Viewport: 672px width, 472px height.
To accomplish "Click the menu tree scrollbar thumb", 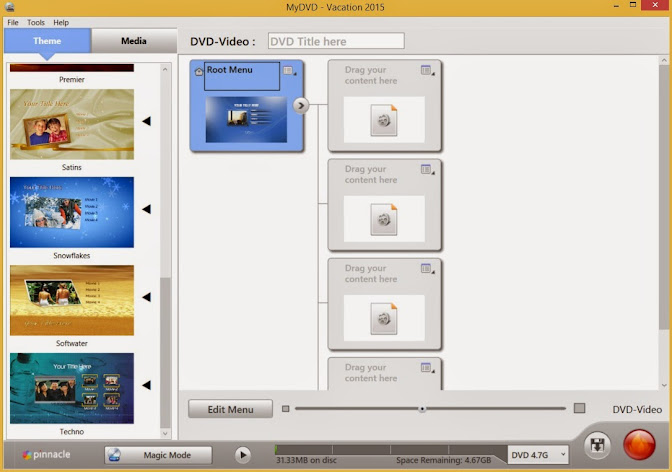I will point(664,197).
